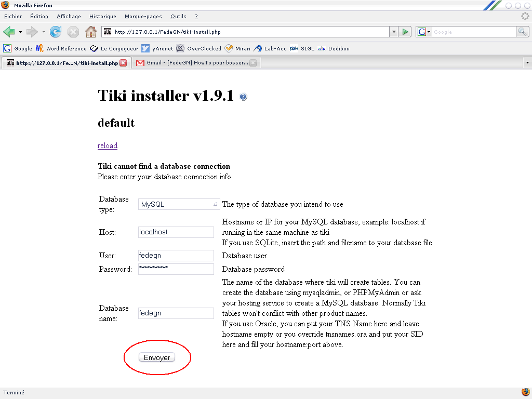This screenshot has width=532, height=399.
Task: Open the Historique menu
Action: pos(102,17)
